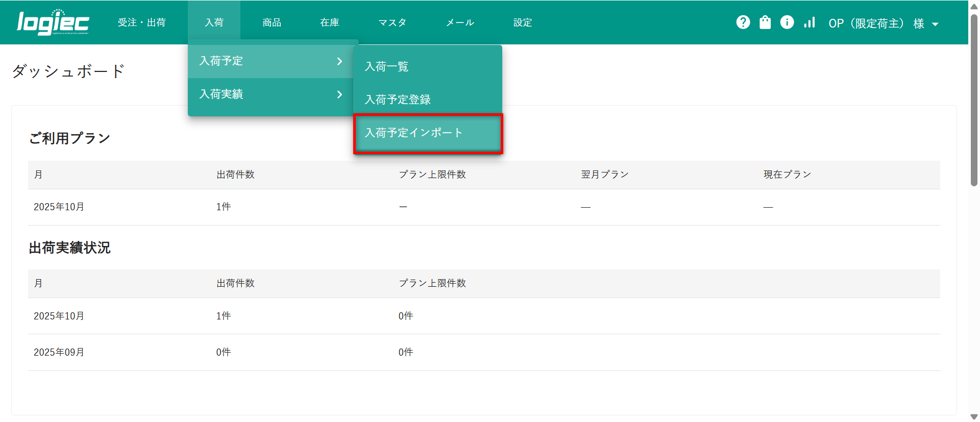Open the information circle icon

click(x=787, y=22)
